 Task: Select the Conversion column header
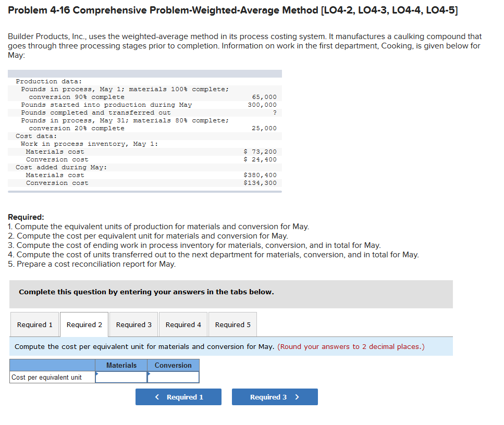[x=173, y=365]
